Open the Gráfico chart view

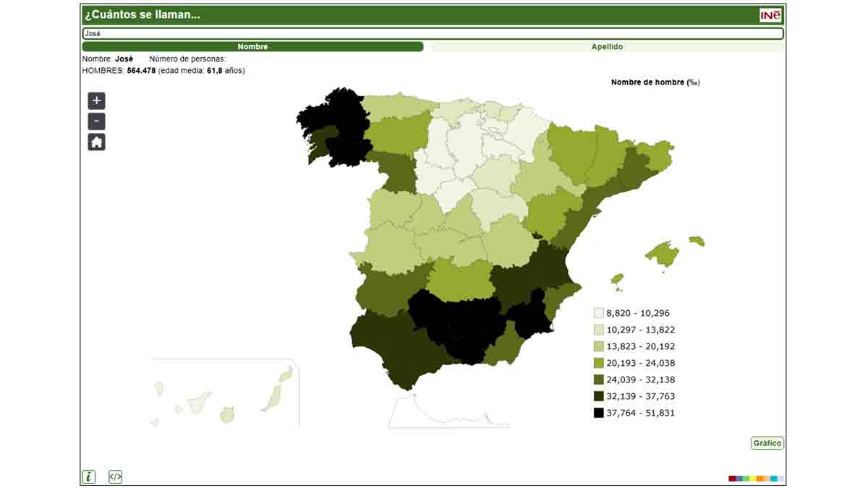(767, 443)
